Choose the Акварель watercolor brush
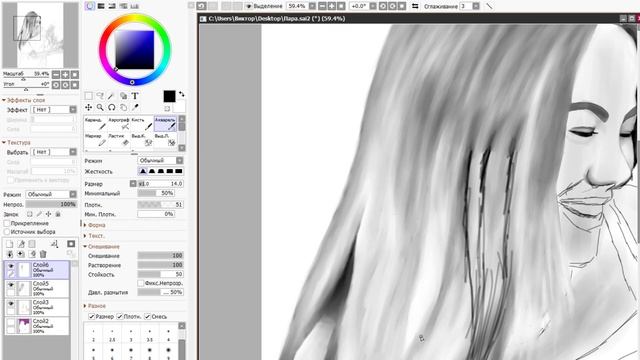The width and height of the screenshot is (640, 360). coord(165,124)
